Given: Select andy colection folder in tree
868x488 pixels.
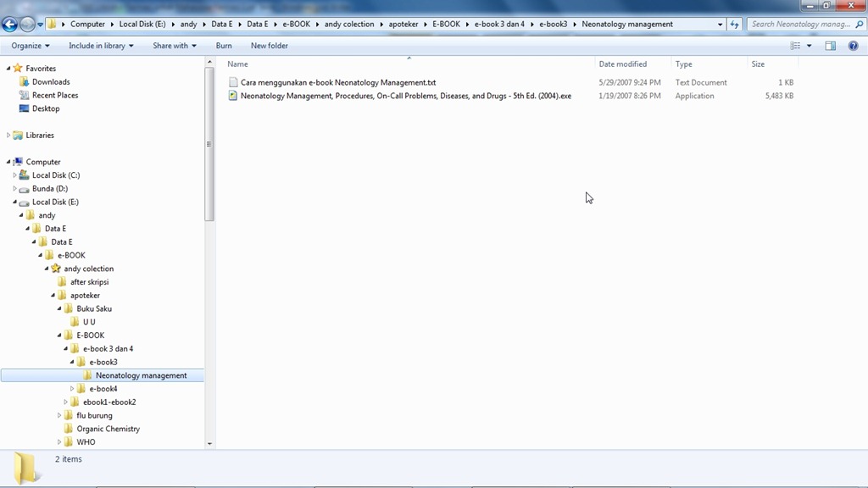Looking at the screenshot, I should coord(88,269).
